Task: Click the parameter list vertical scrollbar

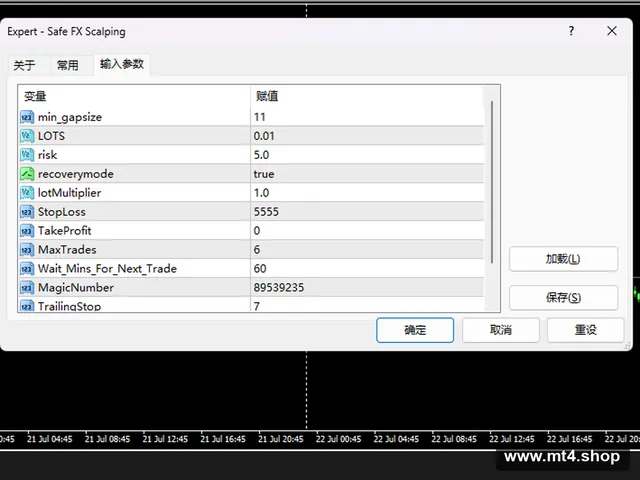Action: [492, 182]
